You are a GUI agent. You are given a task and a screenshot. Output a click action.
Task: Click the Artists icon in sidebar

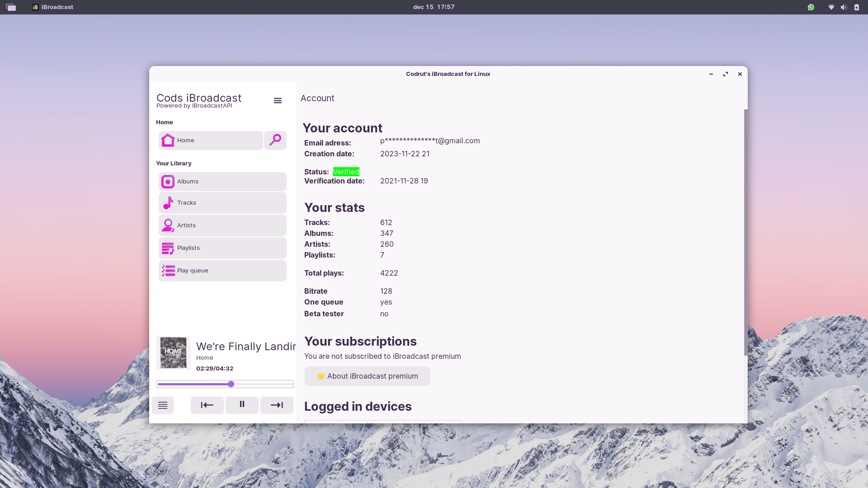pyautogui.click(x=168, y=225)
